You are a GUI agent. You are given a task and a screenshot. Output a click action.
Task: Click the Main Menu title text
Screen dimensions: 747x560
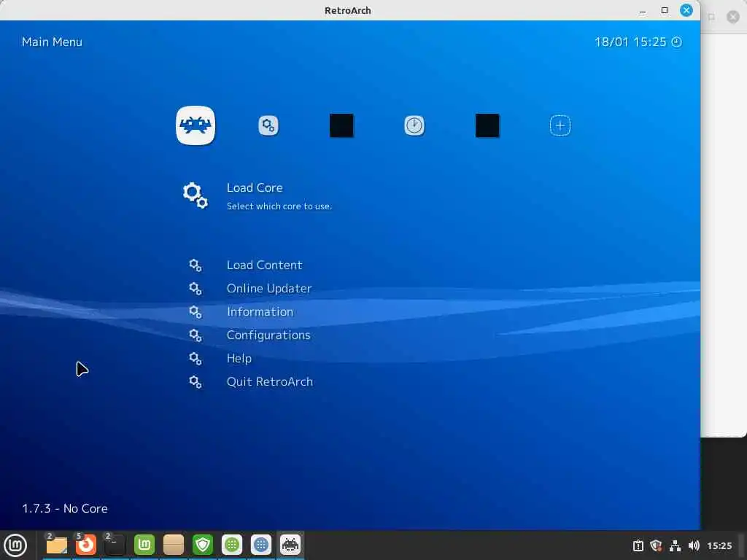(52, 42)
